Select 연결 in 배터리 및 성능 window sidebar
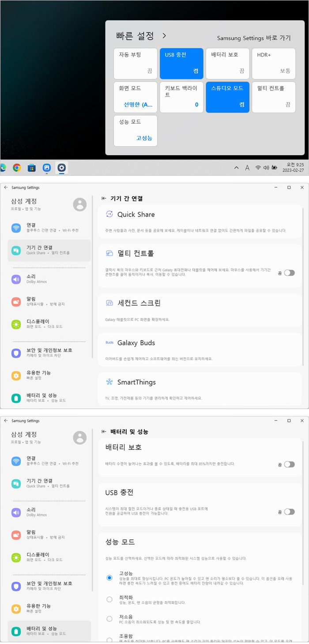Image resolution: width=309 pixels, height=644 pixels. coord(49,461)
